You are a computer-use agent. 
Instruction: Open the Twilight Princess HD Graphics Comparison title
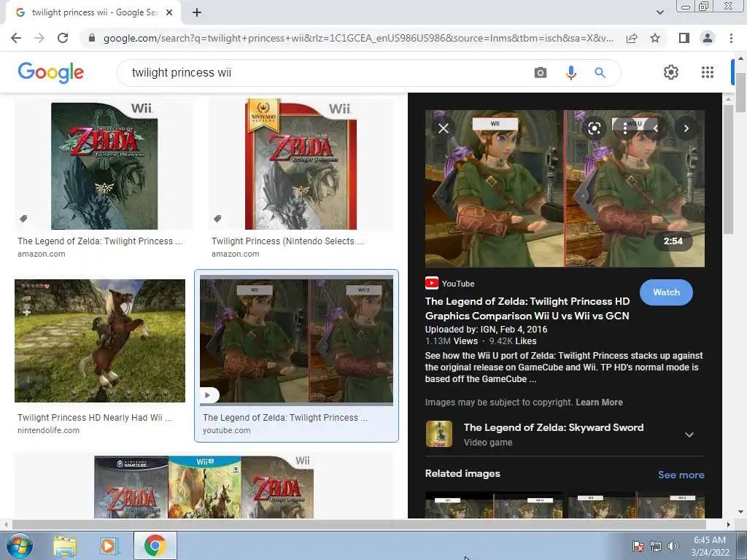point(527,308)
